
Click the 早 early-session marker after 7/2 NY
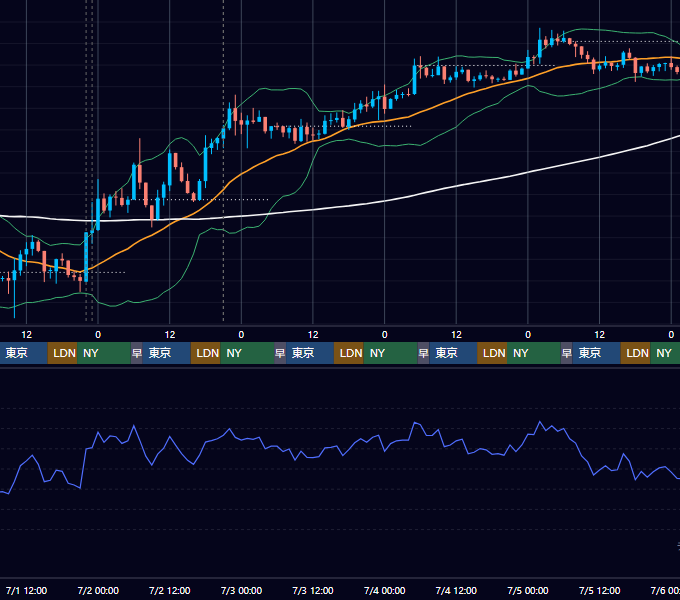click(x=137, y=353)
